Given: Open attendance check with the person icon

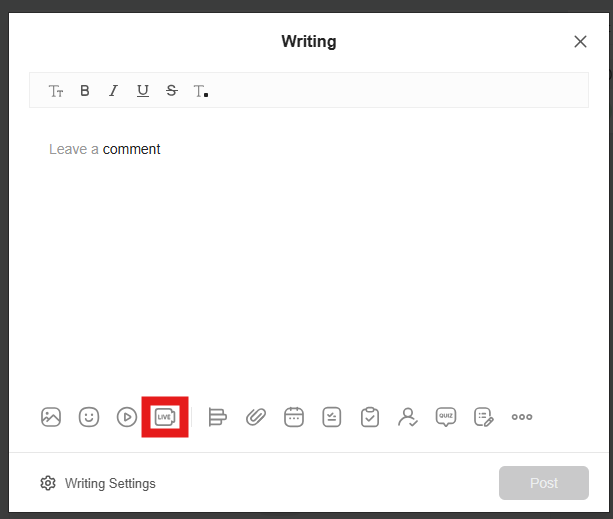Looking at the screenshot, I should coord(408,417).
